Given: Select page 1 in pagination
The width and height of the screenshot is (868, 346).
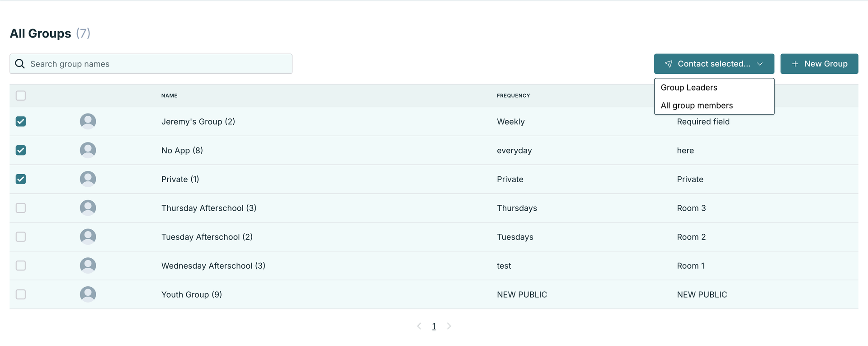Looking at the screenshot, I should pos(434,326).
